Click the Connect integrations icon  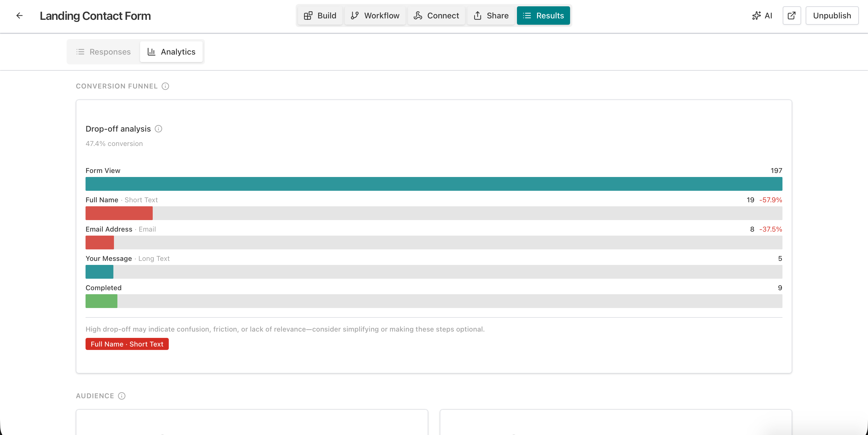(418, 16)
